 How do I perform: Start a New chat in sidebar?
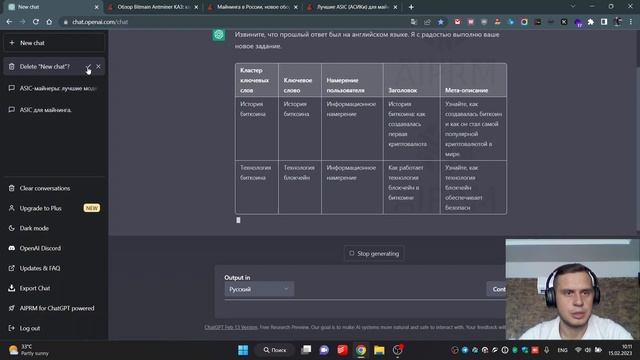tap(53, 43)
